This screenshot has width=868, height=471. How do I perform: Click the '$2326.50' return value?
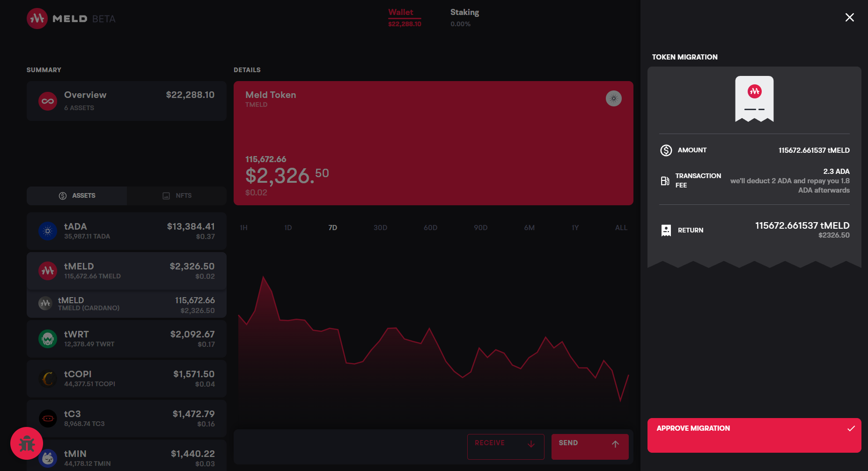834,235
